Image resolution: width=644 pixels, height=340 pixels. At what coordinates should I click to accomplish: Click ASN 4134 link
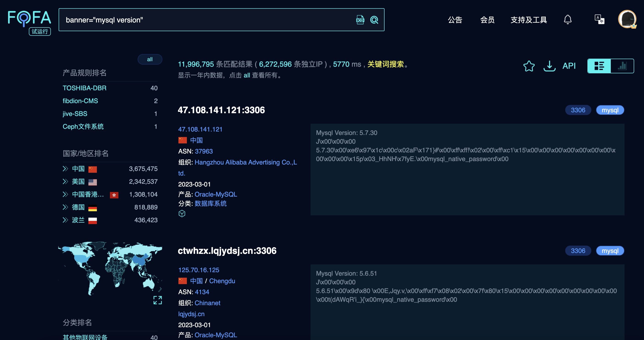tap(202, 292)
